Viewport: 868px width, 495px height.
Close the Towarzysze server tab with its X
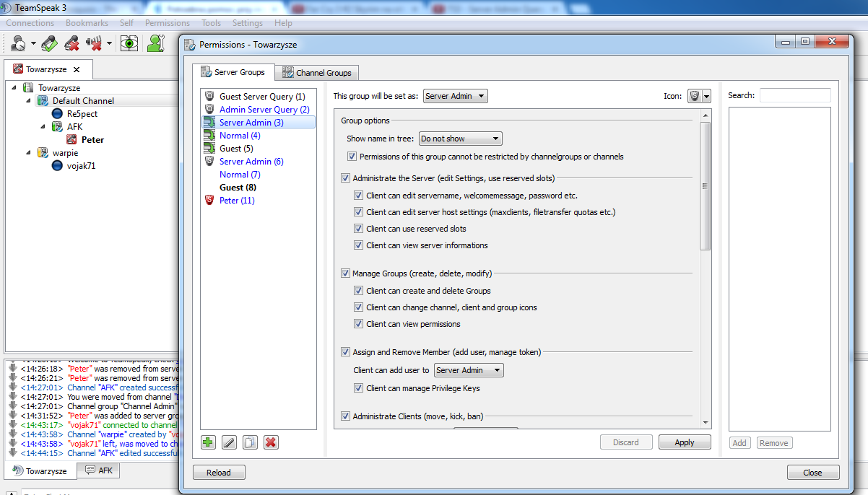(x=77, y=70)
